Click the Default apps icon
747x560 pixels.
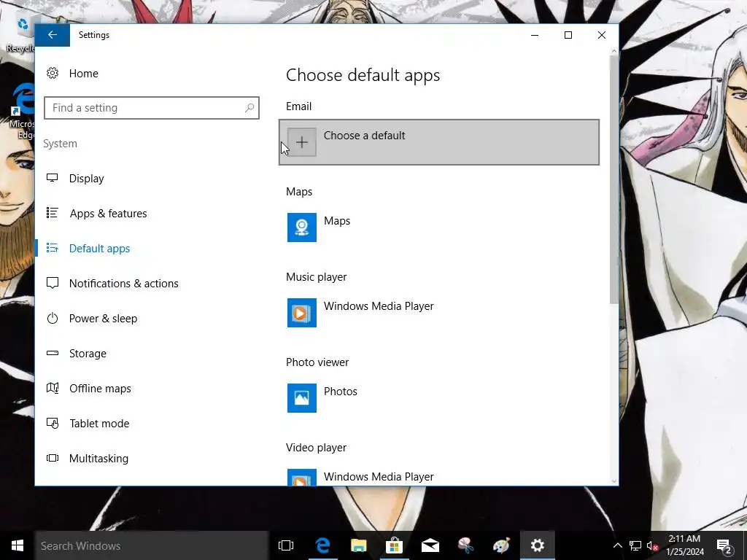(53, 248)
